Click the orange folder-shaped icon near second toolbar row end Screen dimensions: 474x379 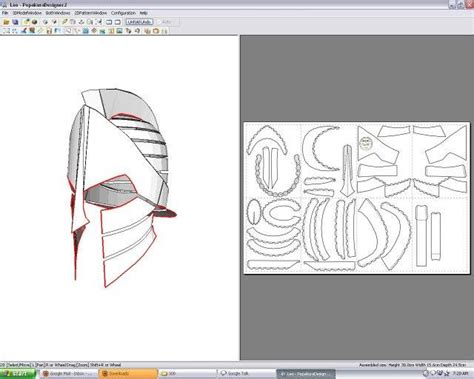point(156,31)
